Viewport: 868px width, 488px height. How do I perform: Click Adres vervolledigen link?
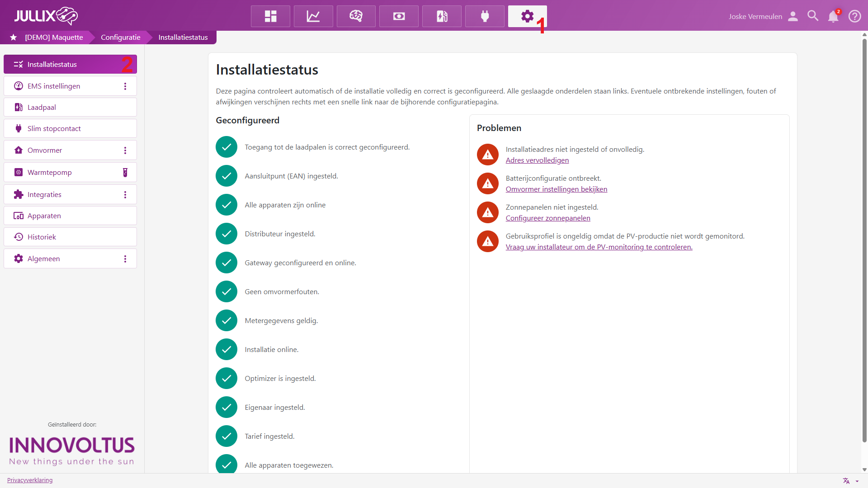pos(537,160)
